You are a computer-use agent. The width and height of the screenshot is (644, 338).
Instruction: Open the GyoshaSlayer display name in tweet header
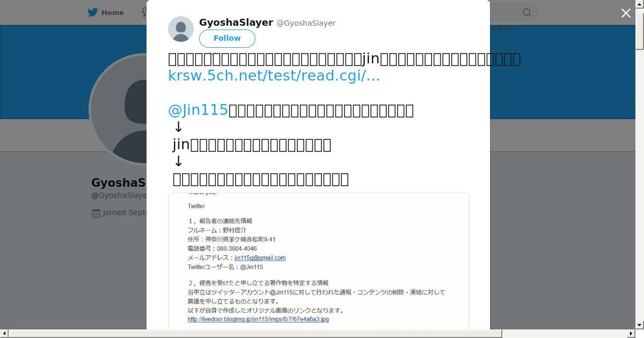tap(236, 23)
